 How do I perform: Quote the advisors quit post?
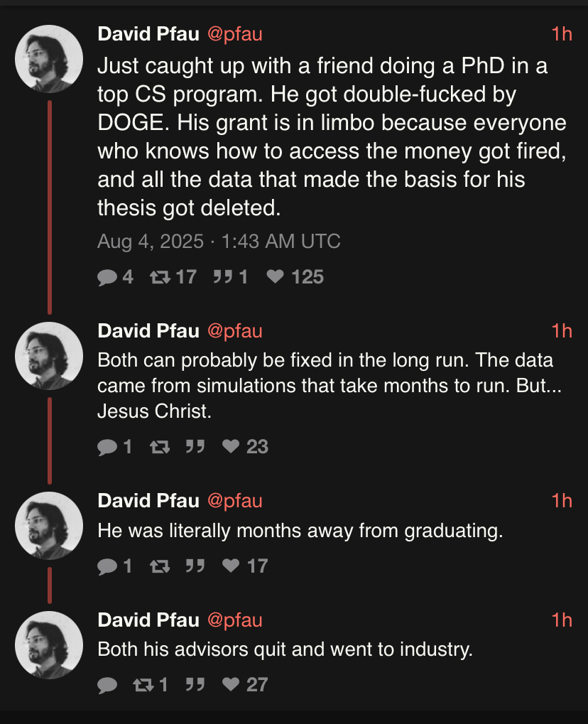pyautogui.click(x=195, y=684)
